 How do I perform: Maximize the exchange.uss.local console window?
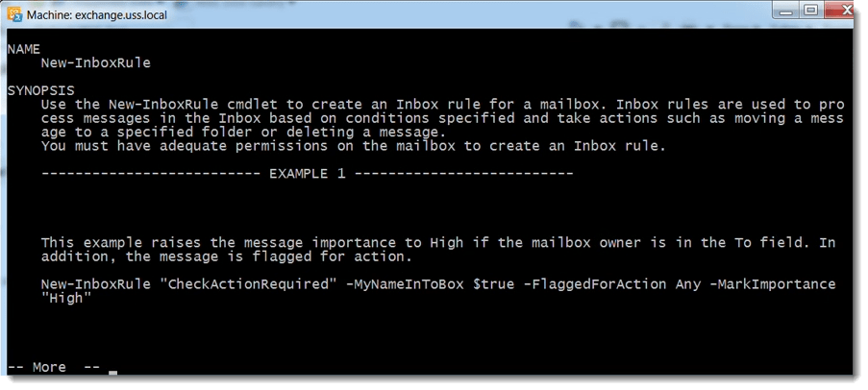[x=811, y=10]
